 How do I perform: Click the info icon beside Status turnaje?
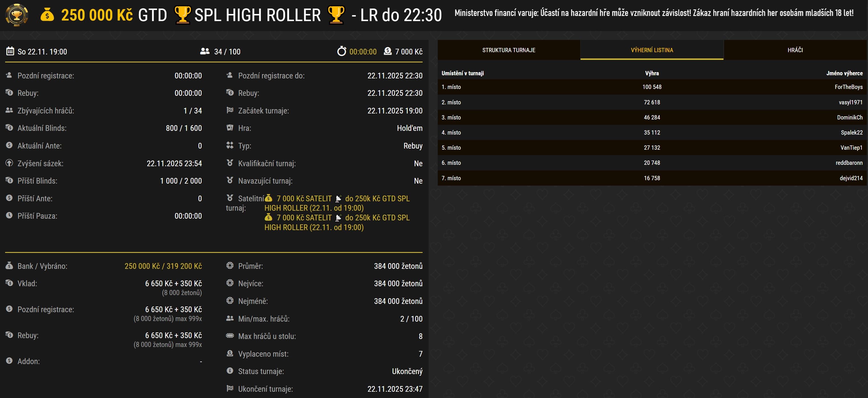[230, 371]
